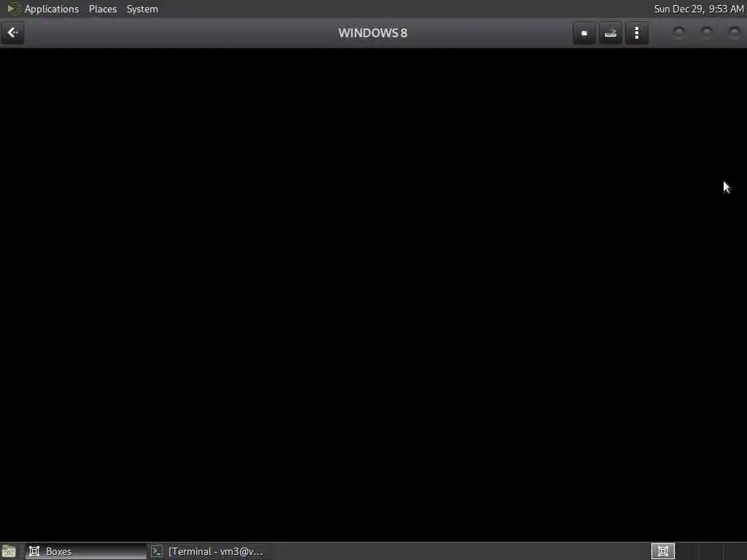
Task: Click inside the Windows 8 VM display
Action: click(373, 295)
